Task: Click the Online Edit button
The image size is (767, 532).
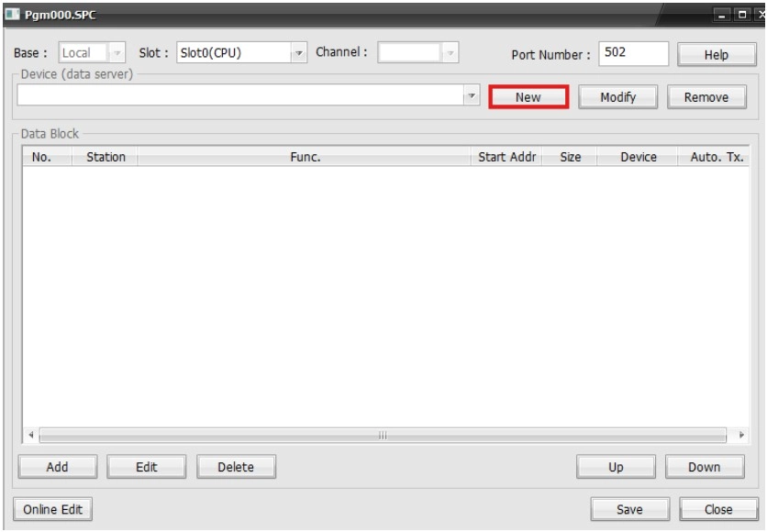Action: point(52,509)
